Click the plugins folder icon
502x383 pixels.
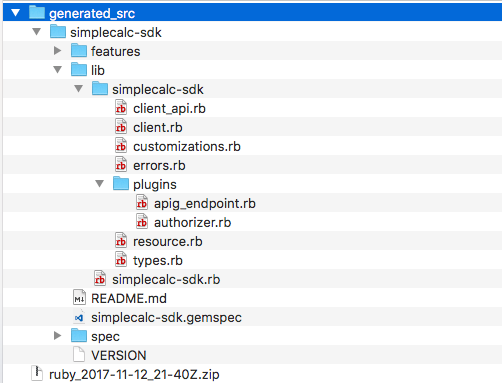coord(121,183)
